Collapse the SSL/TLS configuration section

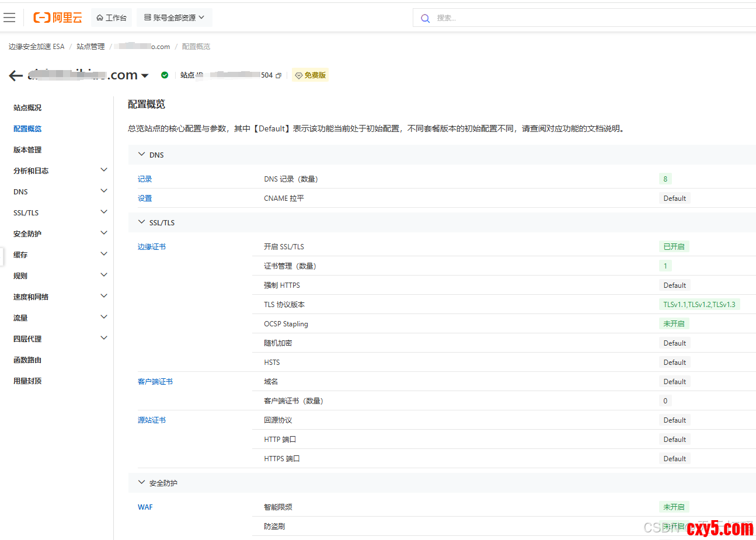pyautogui.click(x=141, y=222)
